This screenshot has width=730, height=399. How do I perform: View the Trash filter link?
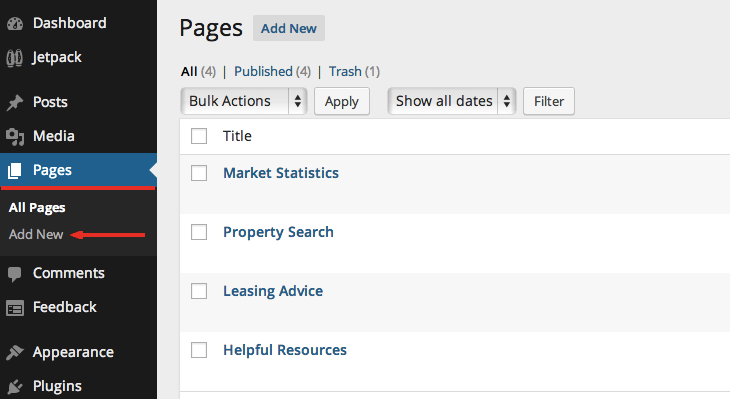pos(345,72)
